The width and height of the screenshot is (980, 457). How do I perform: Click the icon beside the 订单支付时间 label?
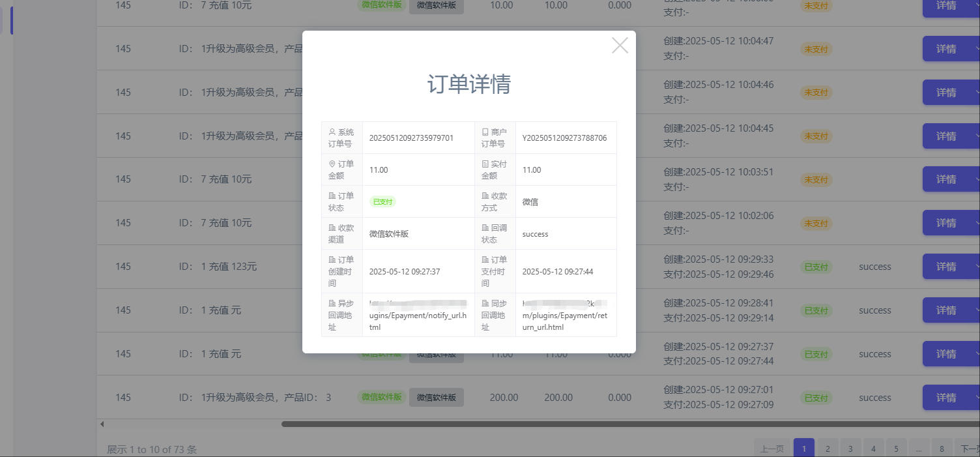tap(485, 259)
